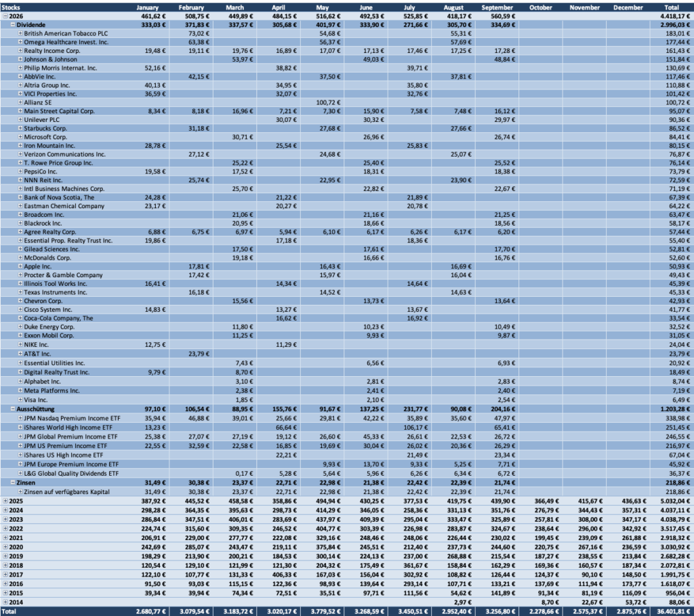The image size is (694, 616).
Task: Select the Coca-Cola Company, The label
Action: 58,319
